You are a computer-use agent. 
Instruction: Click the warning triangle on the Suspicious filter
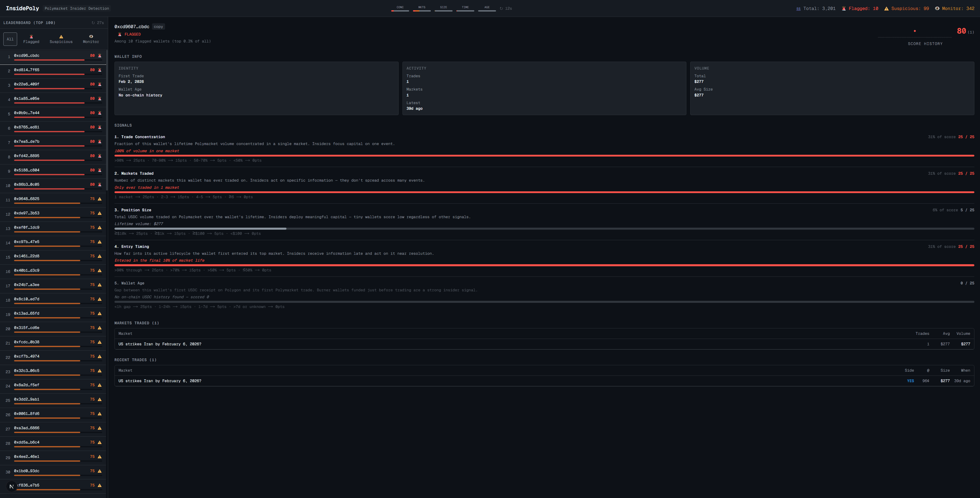(x=61, y=37)
